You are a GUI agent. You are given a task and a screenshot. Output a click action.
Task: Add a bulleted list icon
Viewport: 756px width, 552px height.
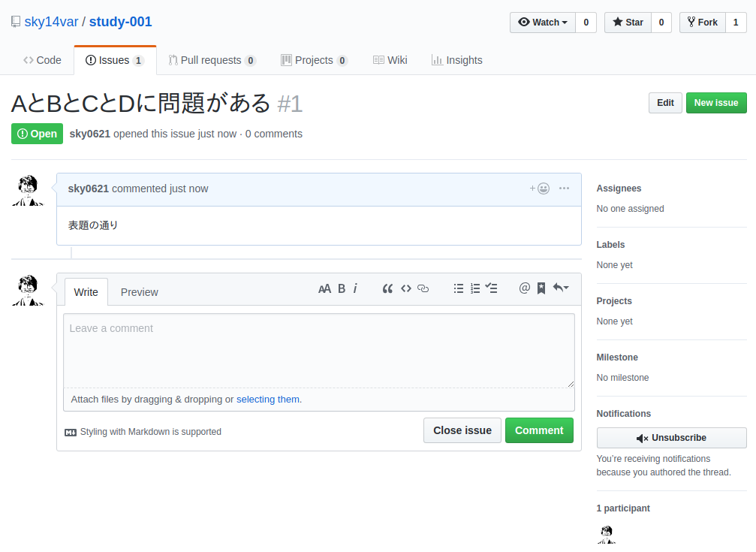[x=459, y=288]
